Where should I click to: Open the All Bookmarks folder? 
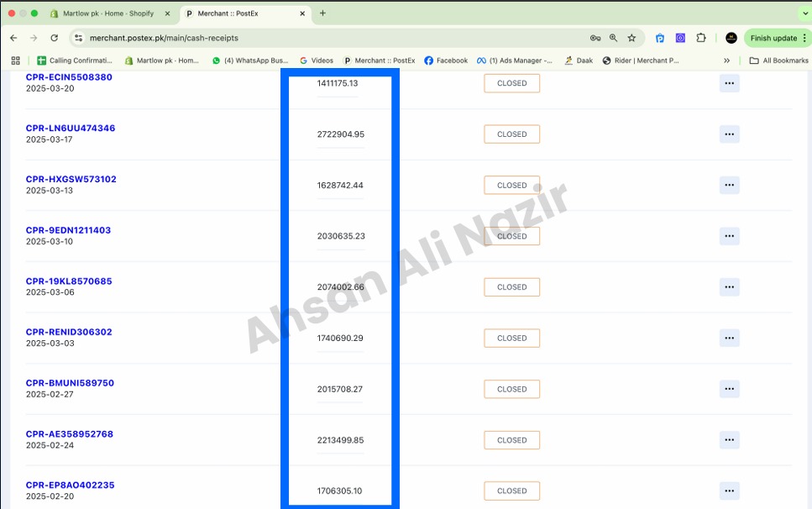779,60
